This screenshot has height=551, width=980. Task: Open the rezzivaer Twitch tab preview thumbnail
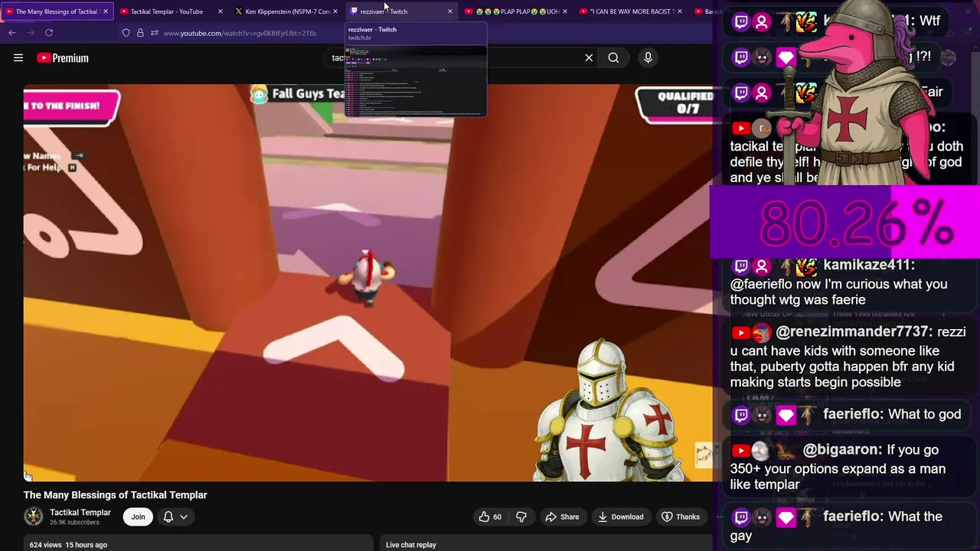click(x=416, y=81)
